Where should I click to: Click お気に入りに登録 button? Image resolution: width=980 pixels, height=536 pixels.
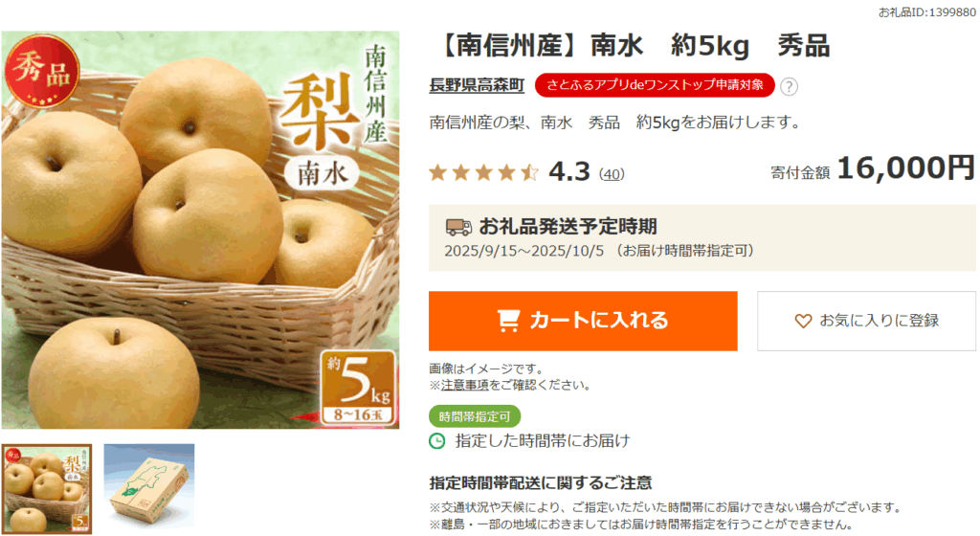coord(866,321)
